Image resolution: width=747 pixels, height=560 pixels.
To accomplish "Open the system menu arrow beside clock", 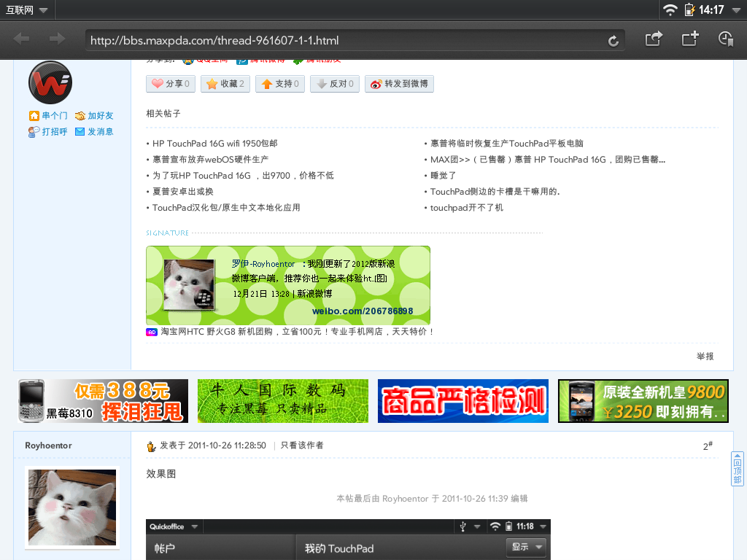I will point(737,10).
